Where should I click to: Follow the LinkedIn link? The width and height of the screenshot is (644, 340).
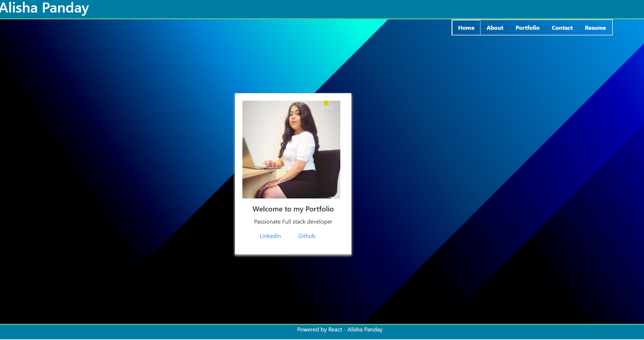pyautogui.click(x=270, y=236)
